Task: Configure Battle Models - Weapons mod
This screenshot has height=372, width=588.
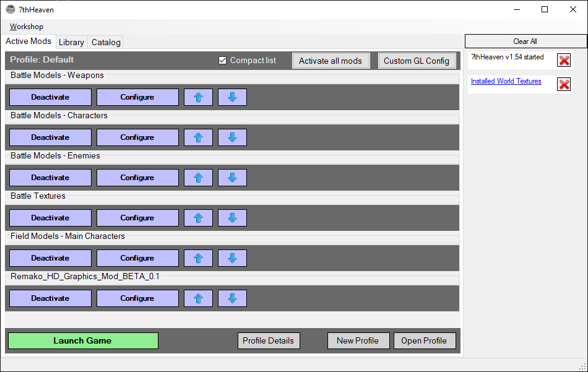Action: 137,97
